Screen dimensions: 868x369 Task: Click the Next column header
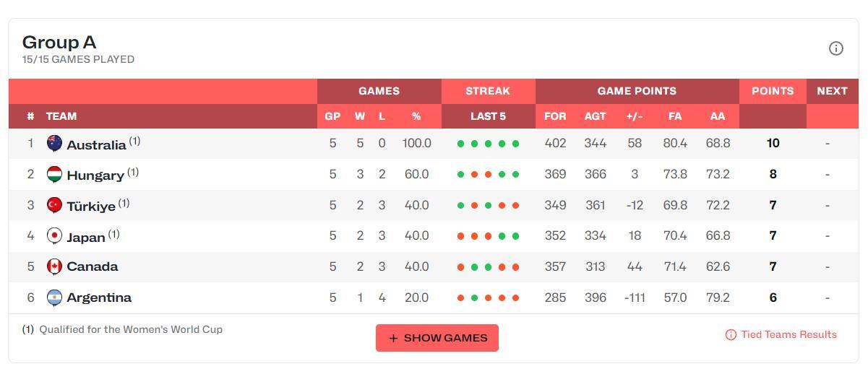(832, 91)
